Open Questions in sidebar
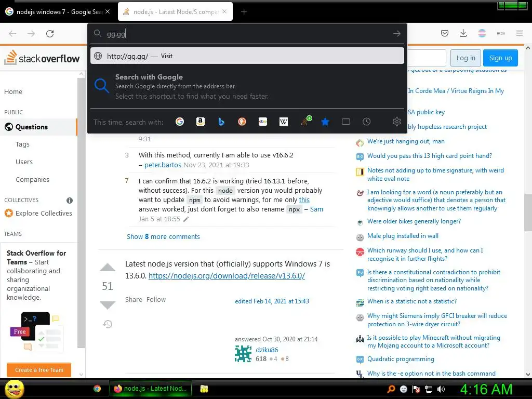Image resolution: width=532 pixels, height=399 pixels. pos(32,127)
